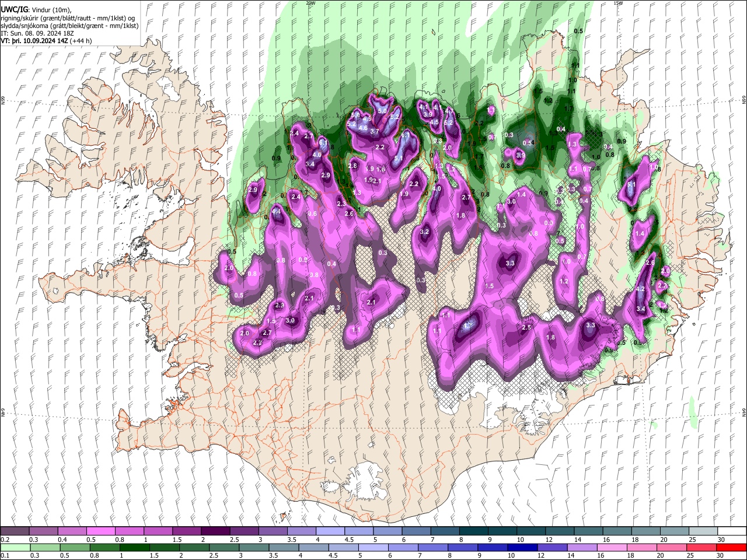Pick the 2.5 swatch in the snow scale
This screenshot has width=747, height=560.
[244, 531]
